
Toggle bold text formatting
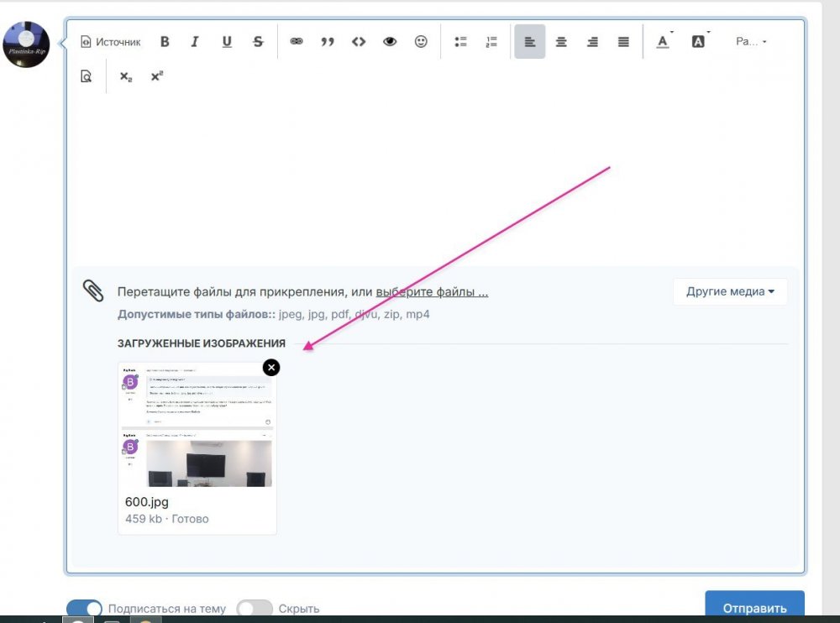point(165,42)
